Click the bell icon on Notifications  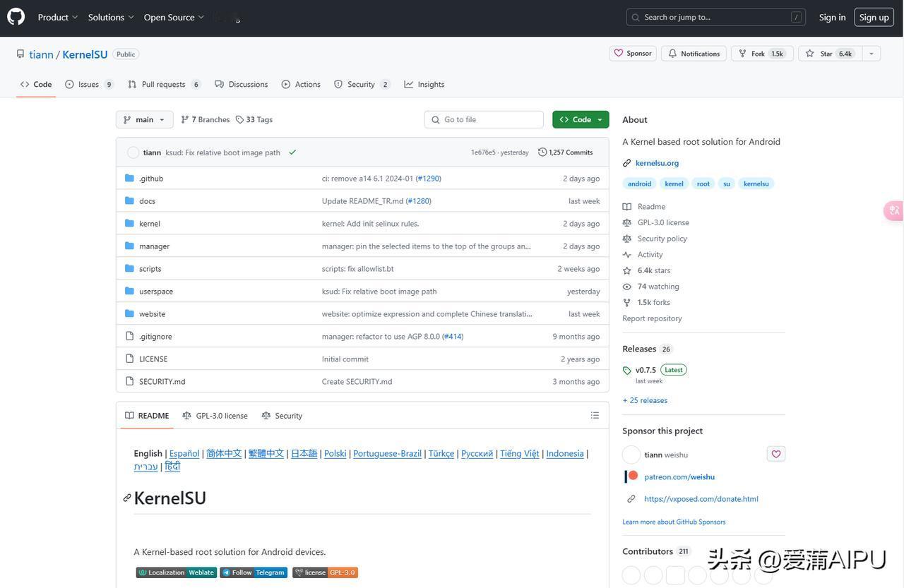672,54
